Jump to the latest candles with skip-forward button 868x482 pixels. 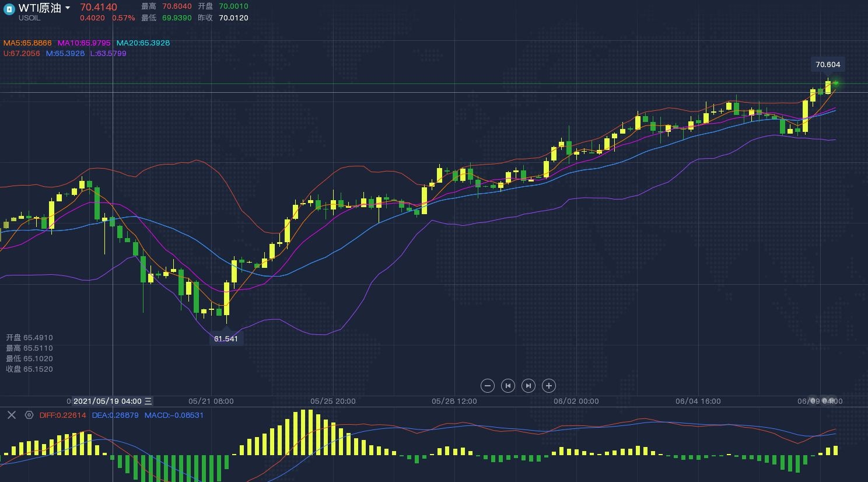[x=528, y=386]
